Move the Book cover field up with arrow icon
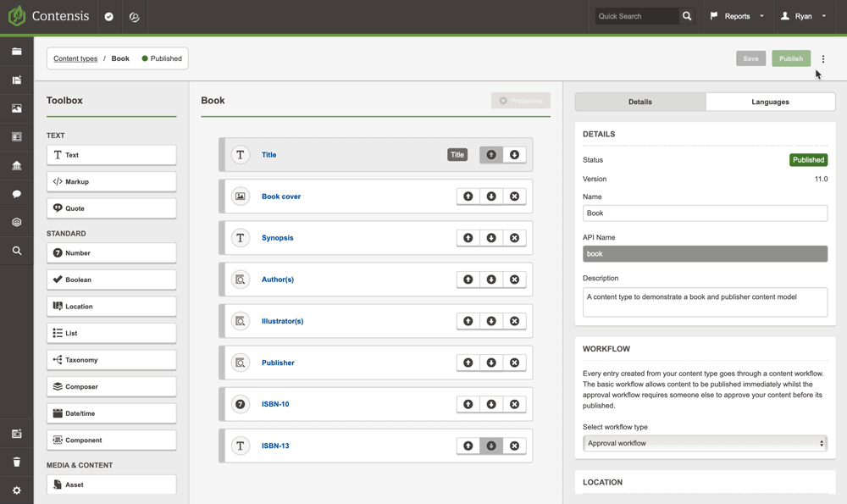 point(468,196)
